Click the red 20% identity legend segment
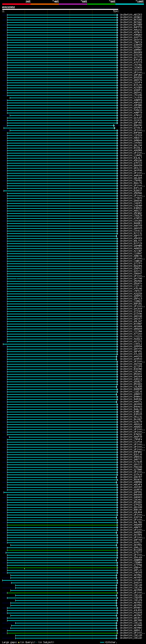Screen dimensions: 146x644 (16, 4)
